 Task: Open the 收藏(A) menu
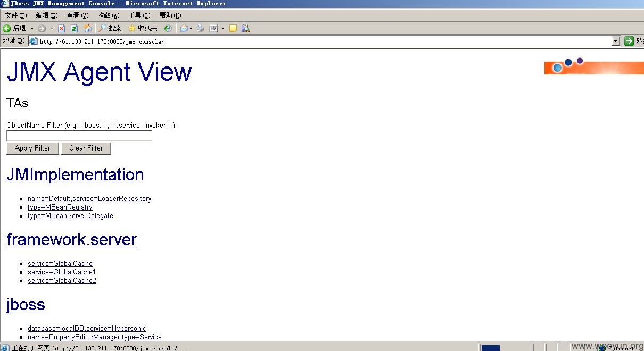coord(108,15)
